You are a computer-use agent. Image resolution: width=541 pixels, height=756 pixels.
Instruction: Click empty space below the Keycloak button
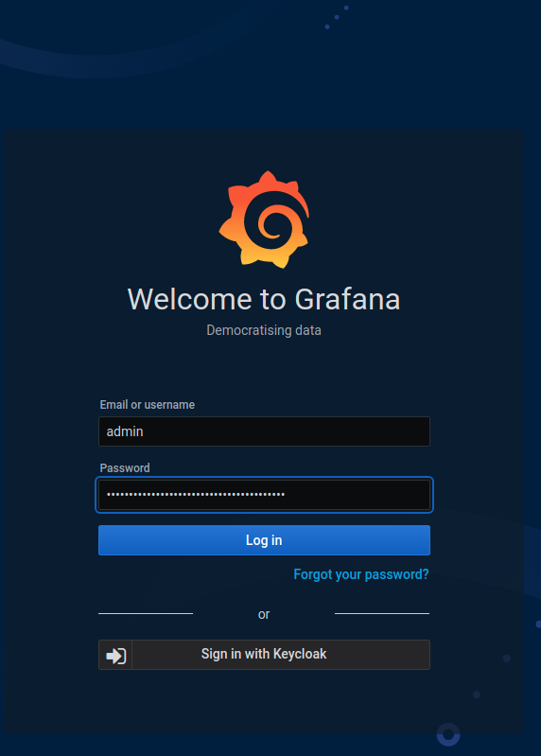coord(264,701)
